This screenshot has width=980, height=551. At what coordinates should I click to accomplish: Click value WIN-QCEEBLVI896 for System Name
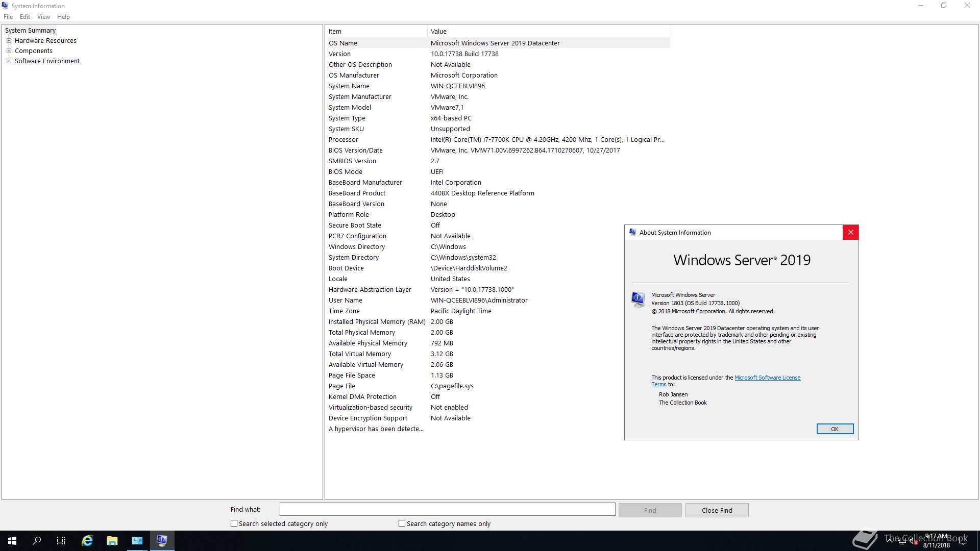point(458,86)
